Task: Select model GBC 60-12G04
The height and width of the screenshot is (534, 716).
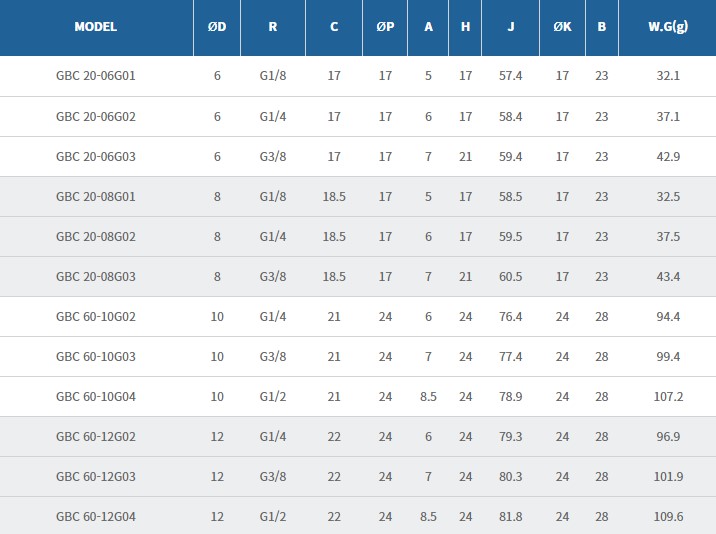Action: point(96,516)
